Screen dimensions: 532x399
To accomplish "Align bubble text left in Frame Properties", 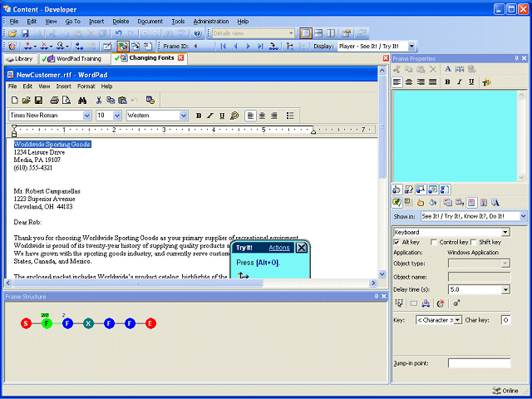I will 397,82.
